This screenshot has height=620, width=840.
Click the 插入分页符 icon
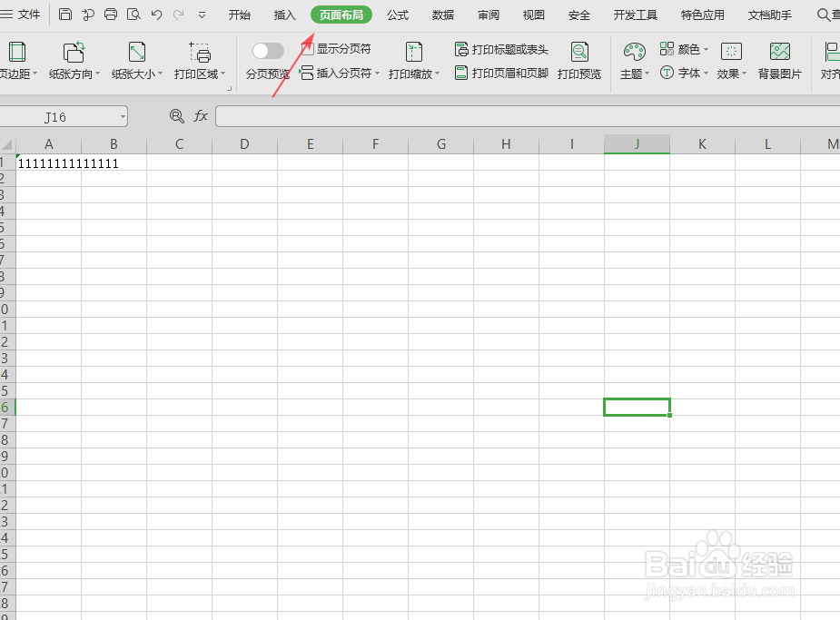(306, 73)
